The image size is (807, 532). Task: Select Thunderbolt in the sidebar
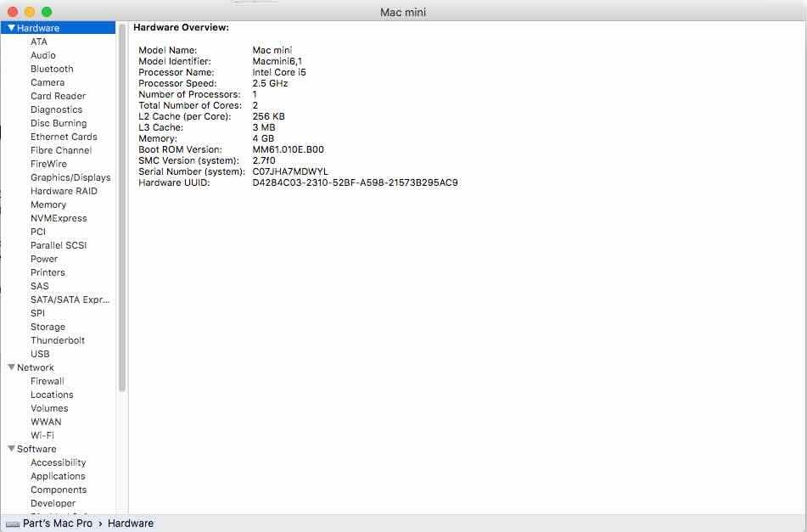[58, 340]
